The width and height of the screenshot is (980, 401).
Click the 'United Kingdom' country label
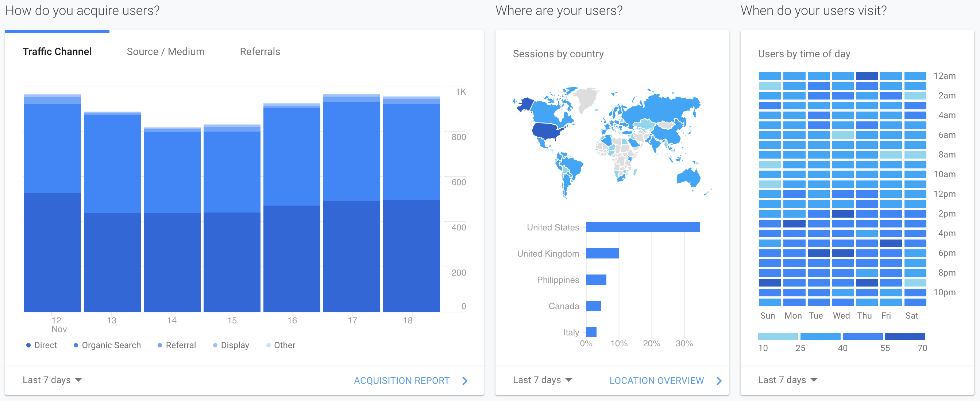[548, 253]
